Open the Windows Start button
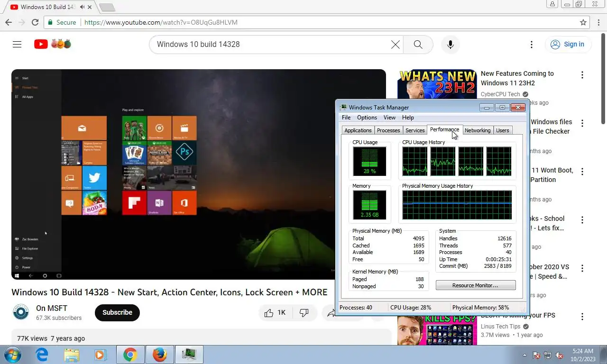607x364 pixels. [12, 355]
